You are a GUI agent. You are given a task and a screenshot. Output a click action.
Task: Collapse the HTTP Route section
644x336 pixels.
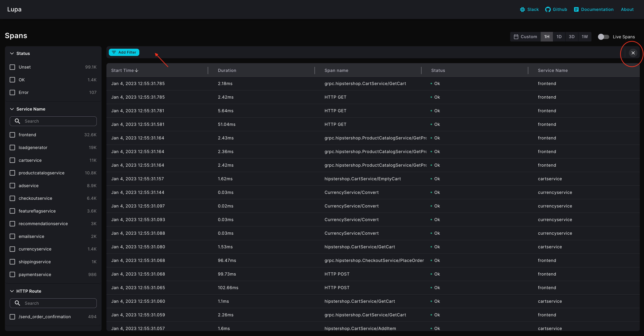(12, 291)
